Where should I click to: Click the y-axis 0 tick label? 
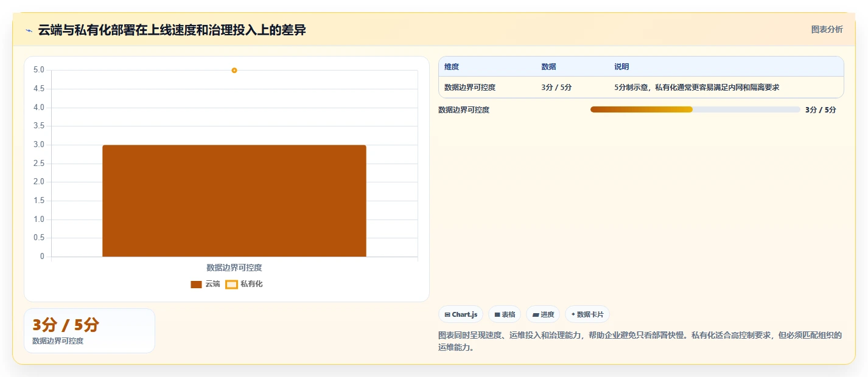point(42,257)
